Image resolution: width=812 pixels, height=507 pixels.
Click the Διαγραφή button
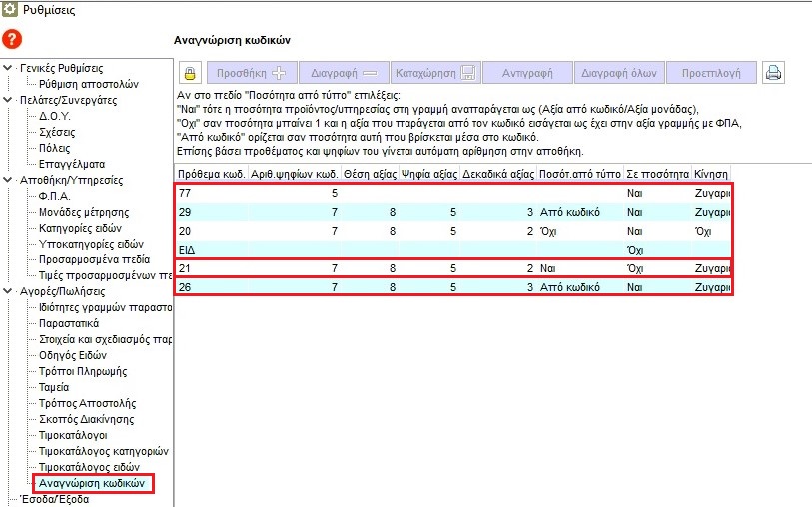344,73
